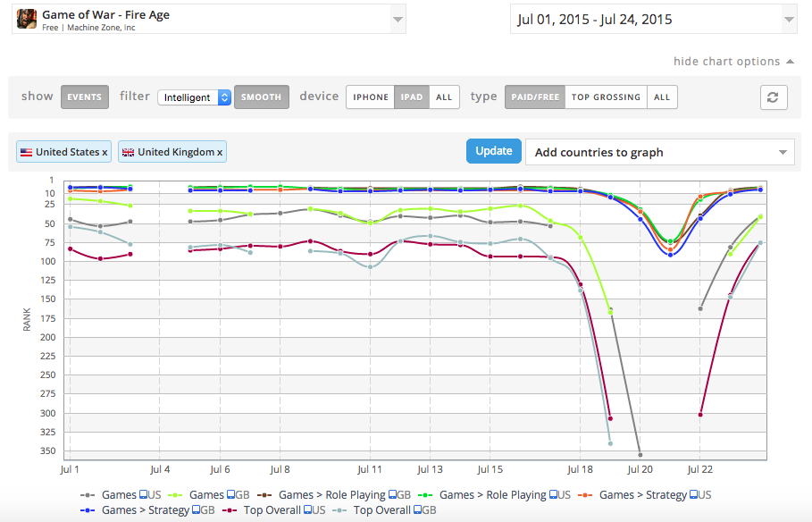Select IPHONE device tab
Viewport: 812px width, 522px height.
point(371,97)
